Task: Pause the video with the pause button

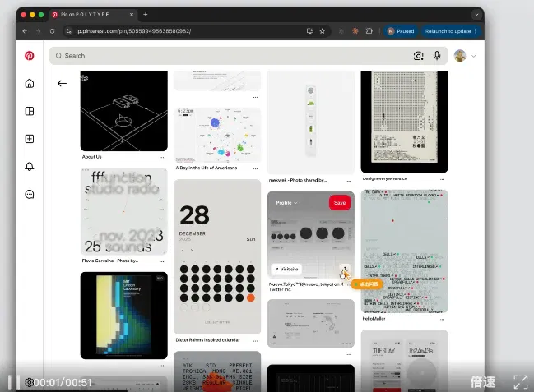Action: 14,382
